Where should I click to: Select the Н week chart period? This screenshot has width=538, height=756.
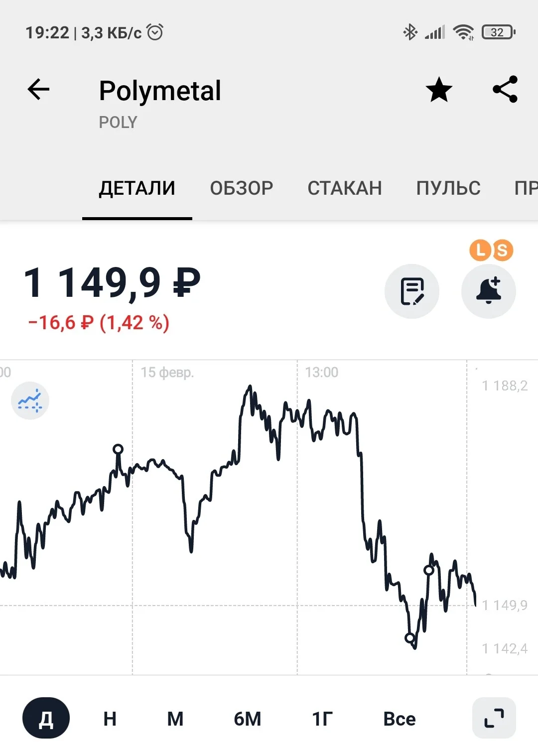click(110, 719)
